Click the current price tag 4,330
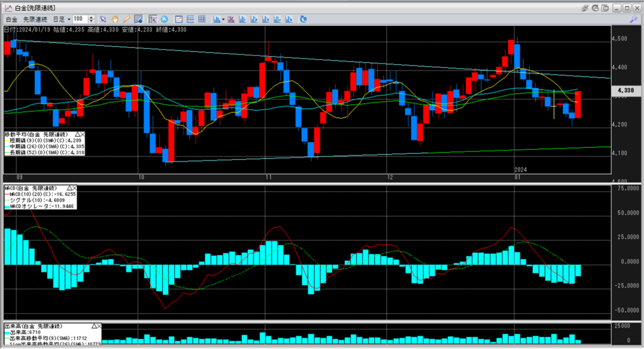The height and width of the screenshot is (349, 644). [x=626, y=91]
